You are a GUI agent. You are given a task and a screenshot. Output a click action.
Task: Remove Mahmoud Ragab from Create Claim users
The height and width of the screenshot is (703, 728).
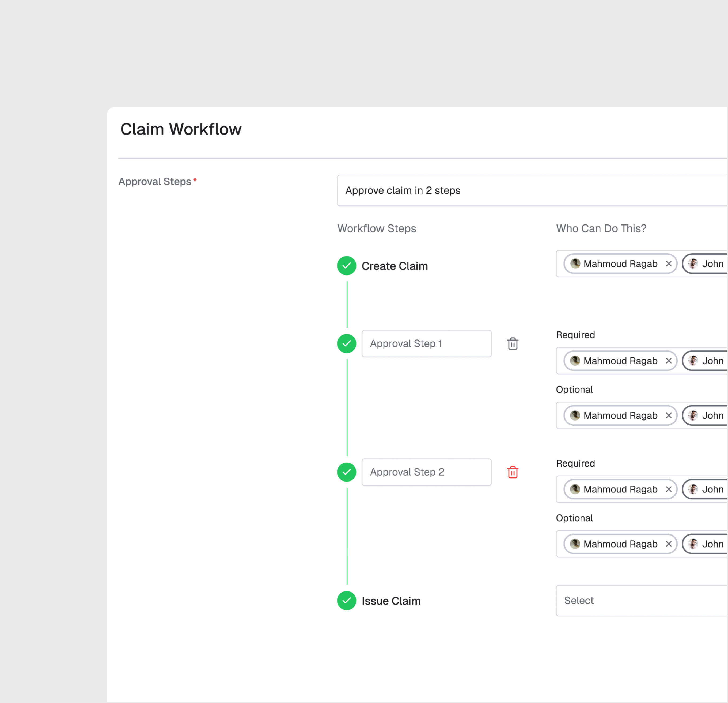click(669, 263)
